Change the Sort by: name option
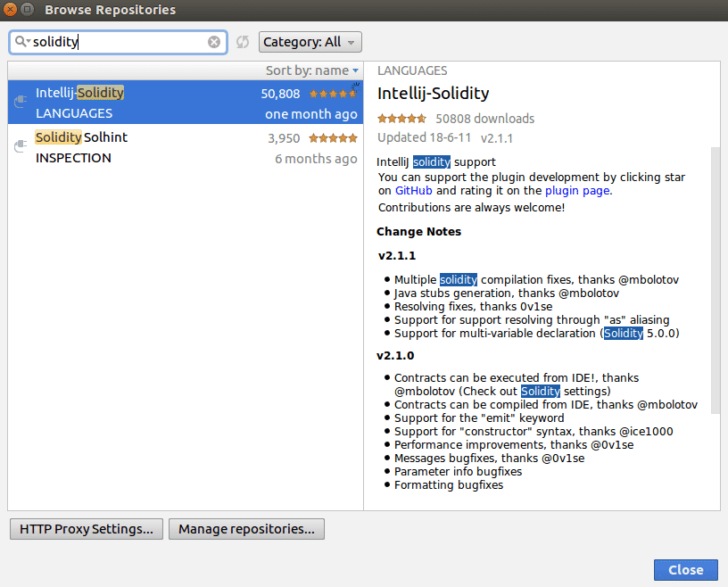The height and width of the screenshot is (587, 728). point(312,70)
